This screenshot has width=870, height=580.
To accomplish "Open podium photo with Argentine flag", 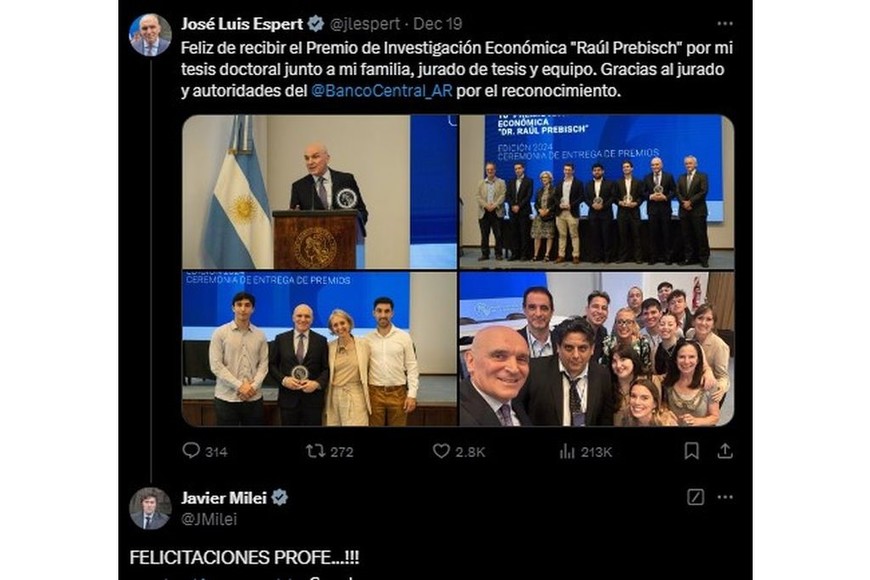I will point(319,191).
